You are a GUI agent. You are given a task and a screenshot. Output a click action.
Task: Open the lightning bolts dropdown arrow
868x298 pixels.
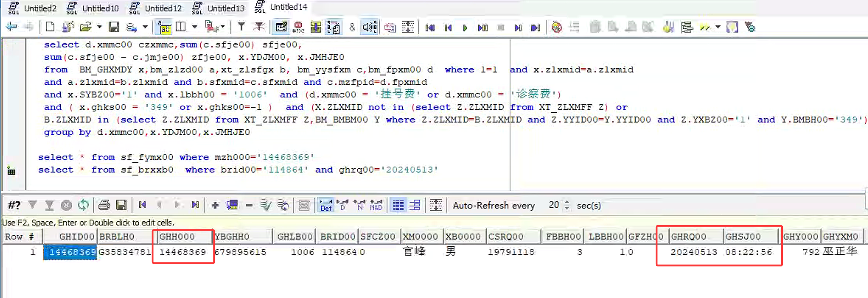click(718, 27)
